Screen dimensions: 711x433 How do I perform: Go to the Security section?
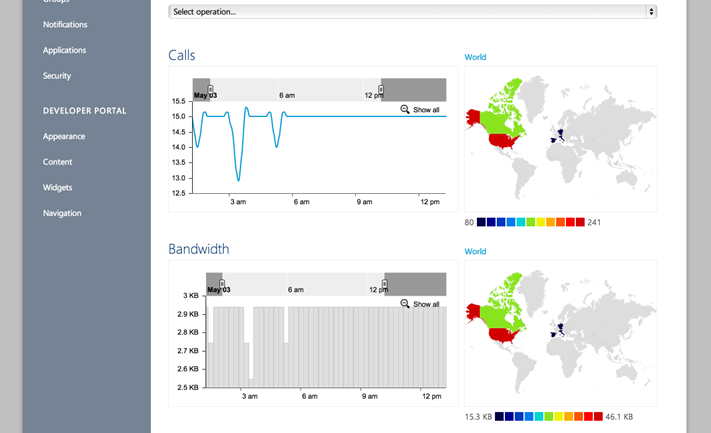pos(57,76)
